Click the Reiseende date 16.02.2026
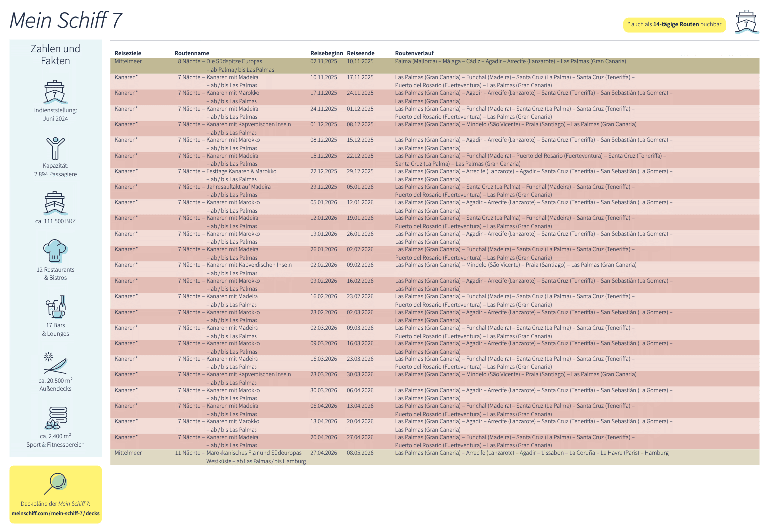The height and width of the screenshot is (532, 768). pyautogui.click(x=360, y=281)
